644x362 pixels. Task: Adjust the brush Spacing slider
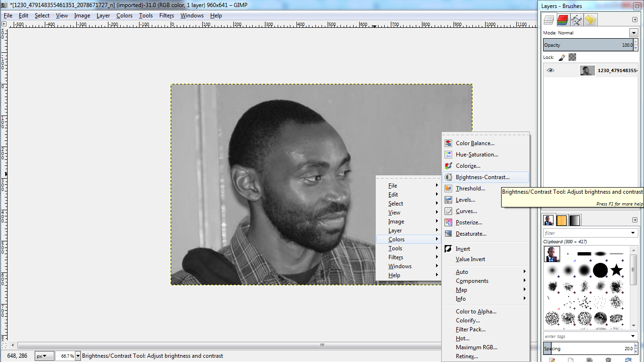588,349
